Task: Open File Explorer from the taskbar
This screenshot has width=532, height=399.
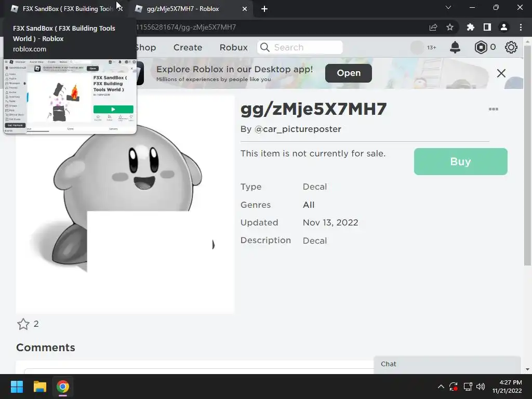Action: [39, 387]
